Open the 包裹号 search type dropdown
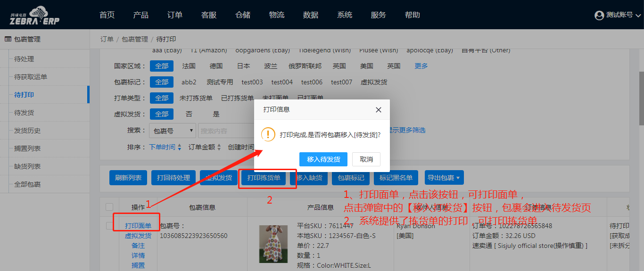 [x=173, y=131]
